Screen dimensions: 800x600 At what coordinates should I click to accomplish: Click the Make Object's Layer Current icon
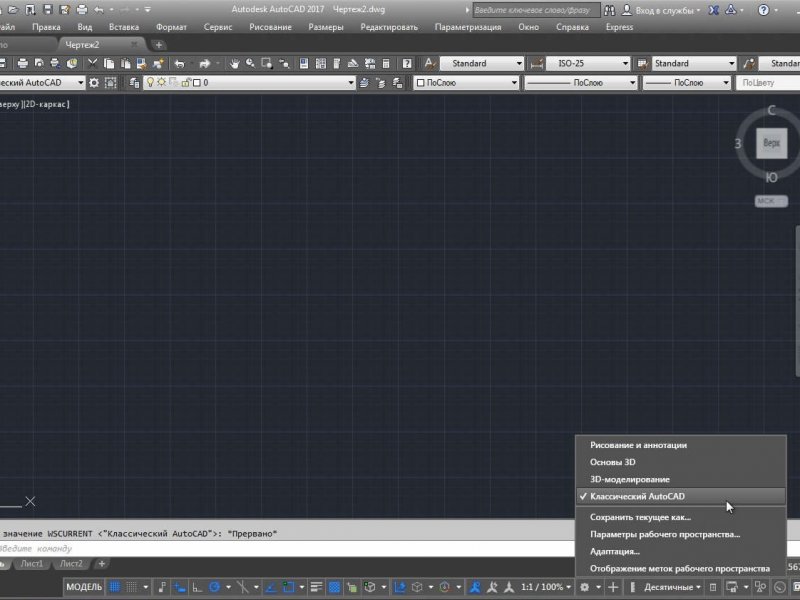(364, 83)
